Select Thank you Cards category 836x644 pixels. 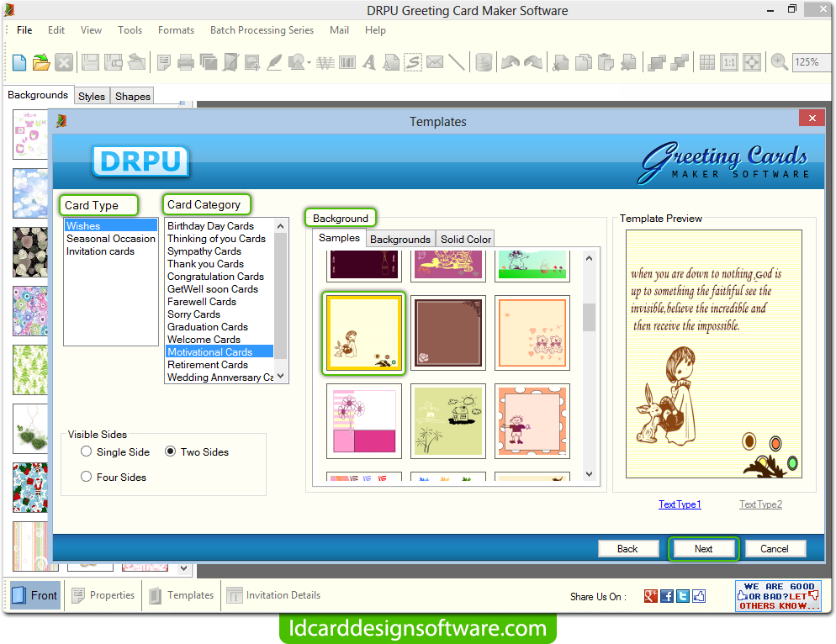[205, 264]
